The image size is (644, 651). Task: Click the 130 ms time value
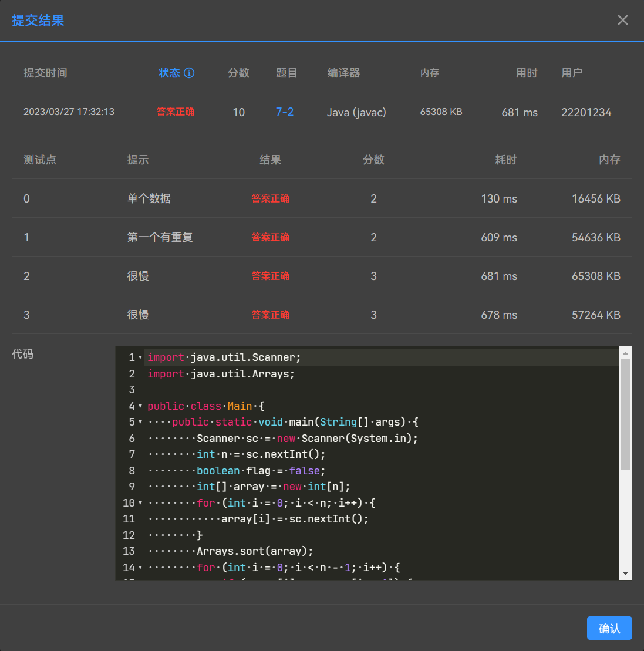(x=499, y=198)
